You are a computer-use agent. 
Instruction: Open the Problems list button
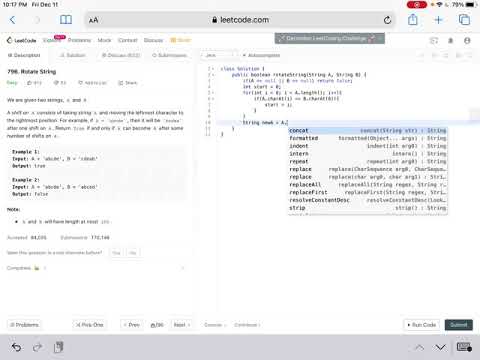click(x=24, y=325)
